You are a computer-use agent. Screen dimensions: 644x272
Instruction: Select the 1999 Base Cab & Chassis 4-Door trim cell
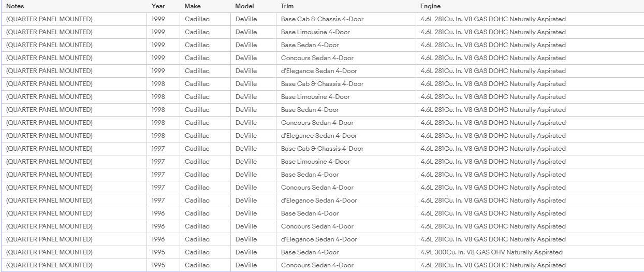click(346, 19)
